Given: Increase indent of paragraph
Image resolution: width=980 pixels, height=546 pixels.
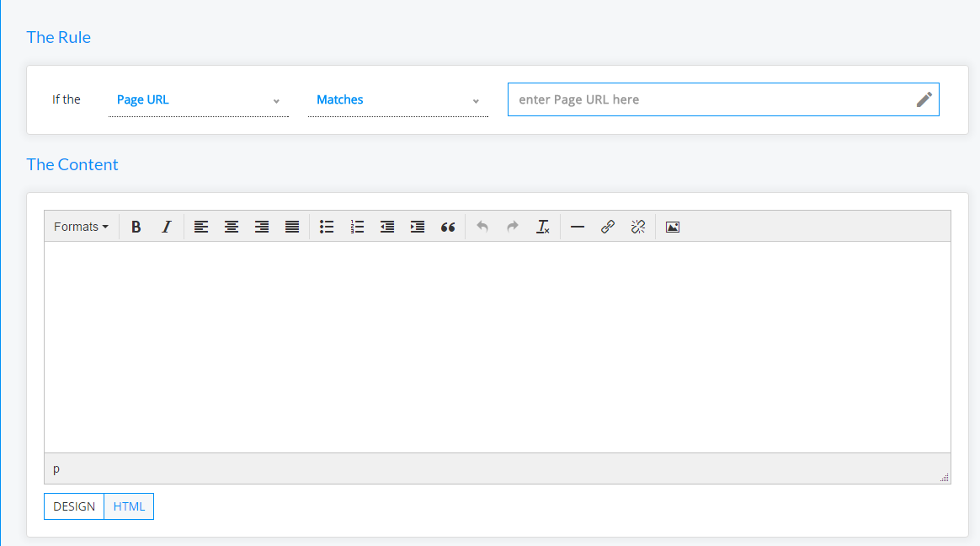Looking at the screenshot, I should (x=418, y=227).
